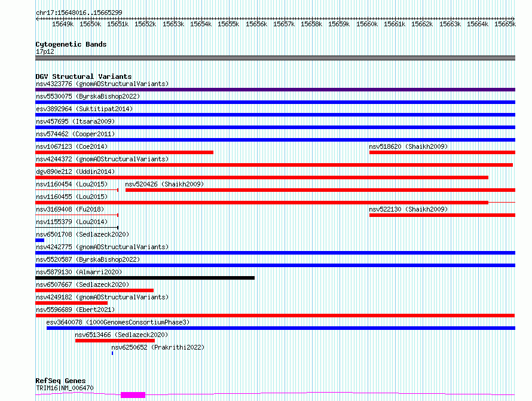532x401 pixels.
Task: Click the chr17:15648016..15665299 coordinates text
Action: coord(79,13)
